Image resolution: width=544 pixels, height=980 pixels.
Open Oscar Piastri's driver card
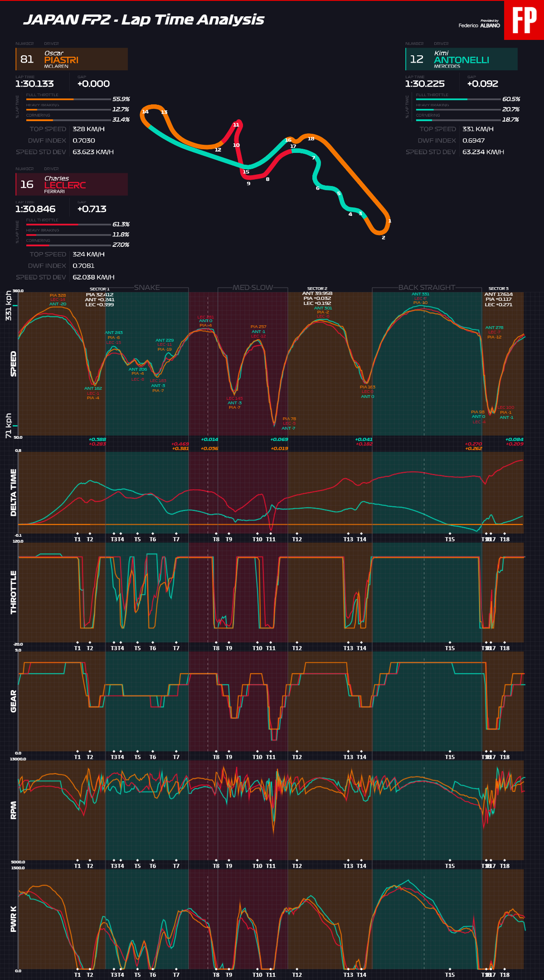click(72, 59)
